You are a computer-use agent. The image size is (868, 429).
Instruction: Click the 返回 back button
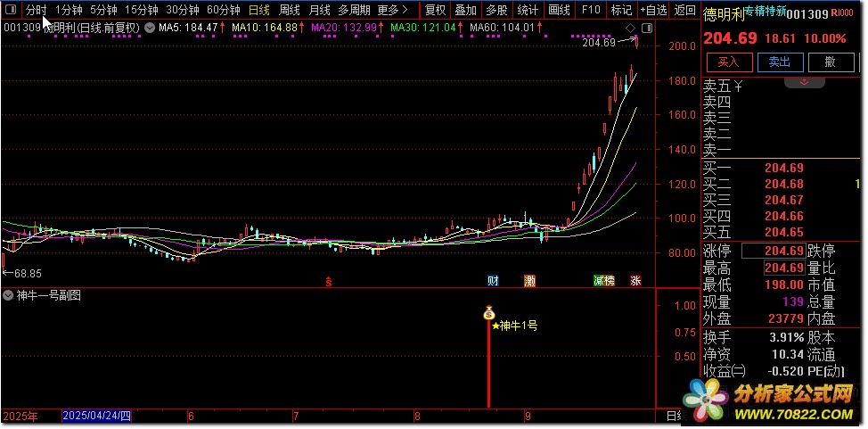pos(685,10)
